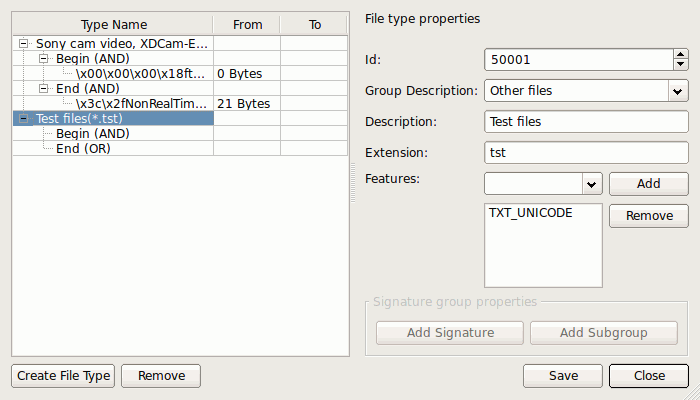Click the From column header
Viewport: 700px width, 400px height.
coord(247,25)
